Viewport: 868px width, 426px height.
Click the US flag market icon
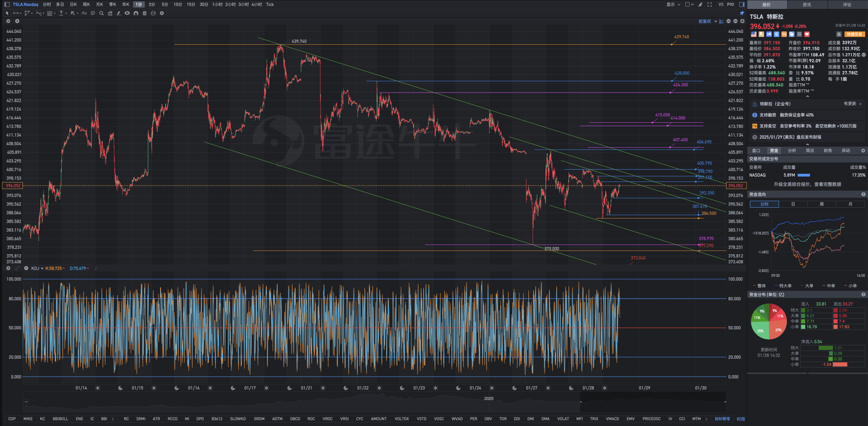tap(754, 34)
